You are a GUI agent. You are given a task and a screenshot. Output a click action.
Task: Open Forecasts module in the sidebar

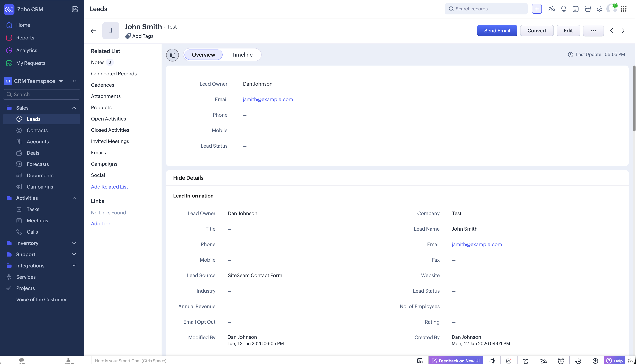click(38, 164)
